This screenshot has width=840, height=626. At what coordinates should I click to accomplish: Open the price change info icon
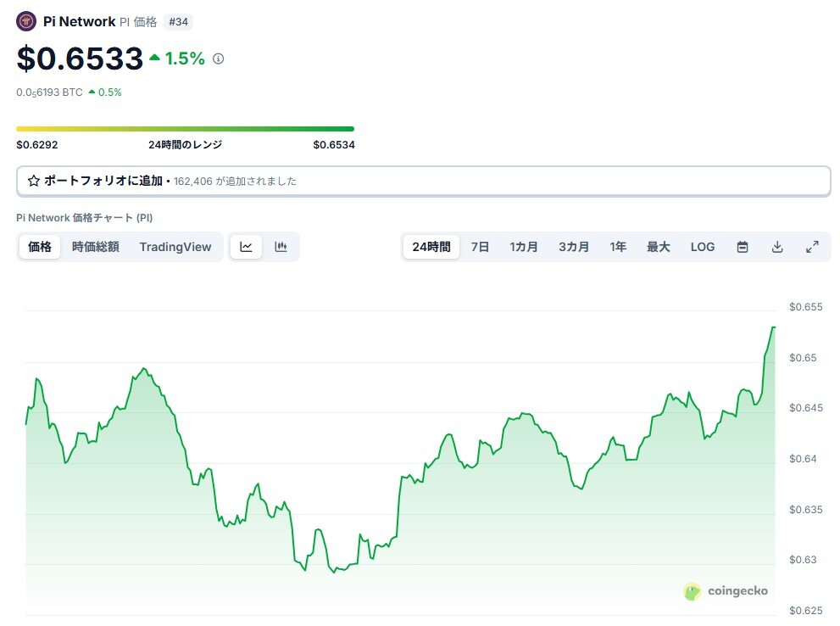point(218,59)
